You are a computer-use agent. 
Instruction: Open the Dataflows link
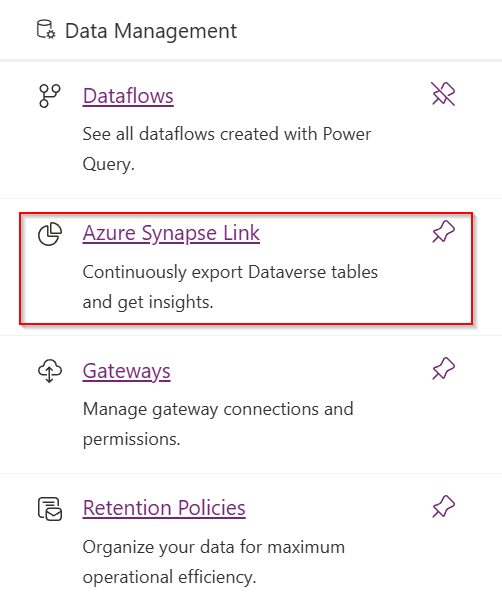point(128,96)
